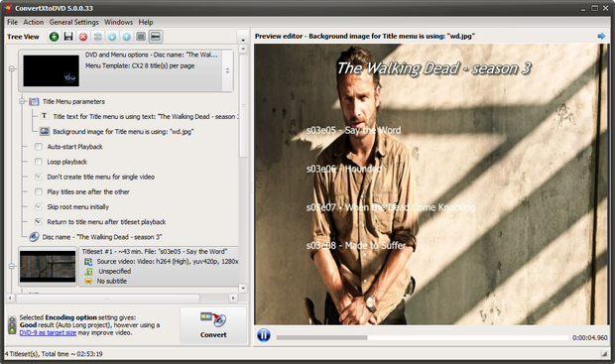
Task: Seek using the preview progress bar
Action: [422, 337]
